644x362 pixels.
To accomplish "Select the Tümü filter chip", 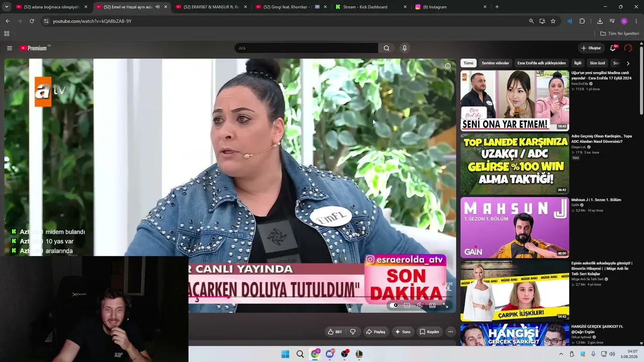I will click(x=468, y=63).
